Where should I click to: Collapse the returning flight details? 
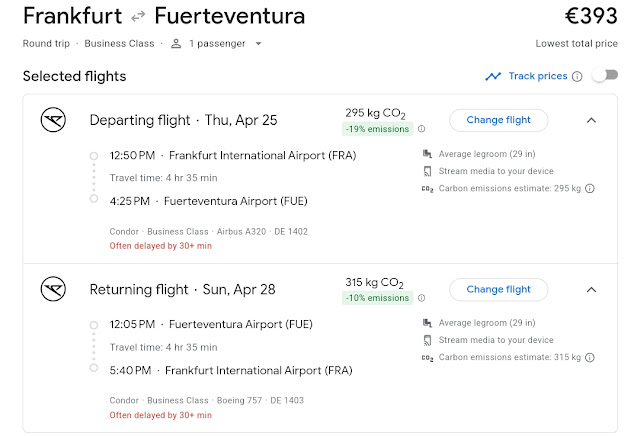pos(591,290)
